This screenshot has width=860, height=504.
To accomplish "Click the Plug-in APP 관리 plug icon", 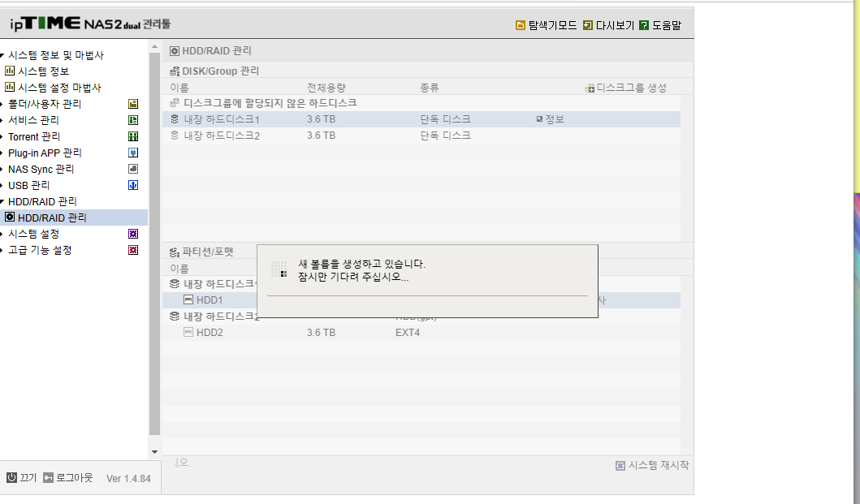I will click(x=132, y=153).
